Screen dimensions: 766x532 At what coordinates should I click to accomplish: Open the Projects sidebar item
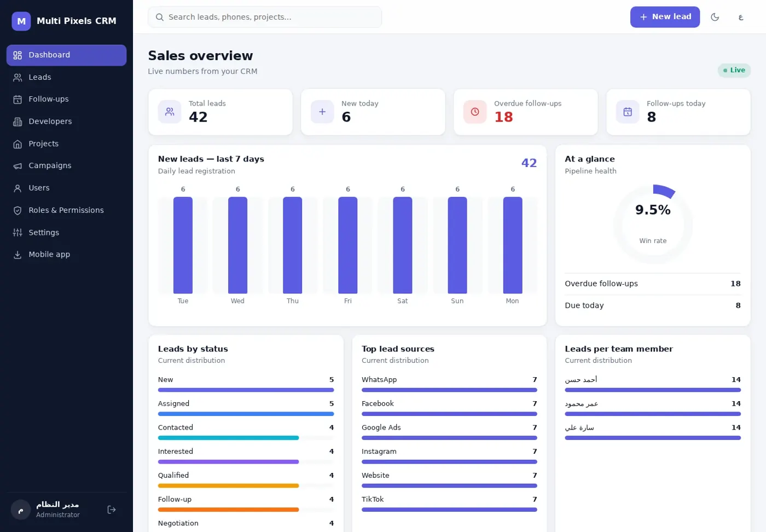66,143
